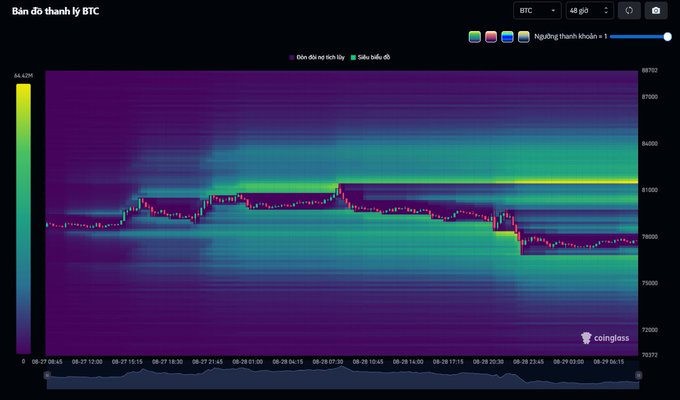This screenshot has height=400, width=680.
Task: Click the 75000 price axis label
Action: pyautogui.click(x=650, y=283)
